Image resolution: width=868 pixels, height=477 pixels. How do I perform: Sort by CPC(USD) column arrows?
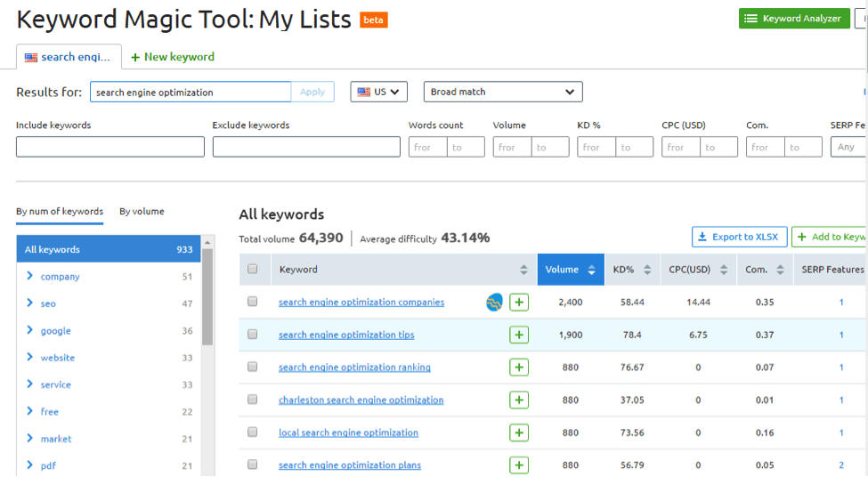(724, 270)
